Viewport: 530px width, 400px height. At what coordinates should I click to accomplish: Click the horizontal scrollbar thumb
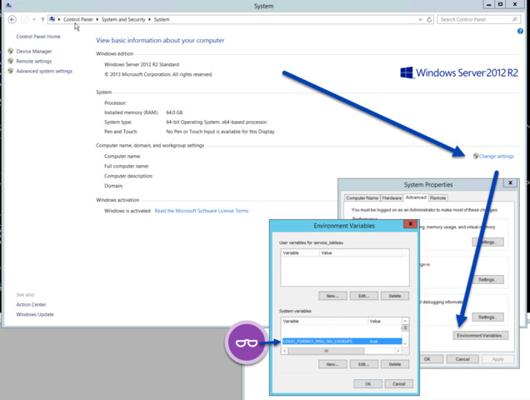pyautogui.click(x=326, y=351)
